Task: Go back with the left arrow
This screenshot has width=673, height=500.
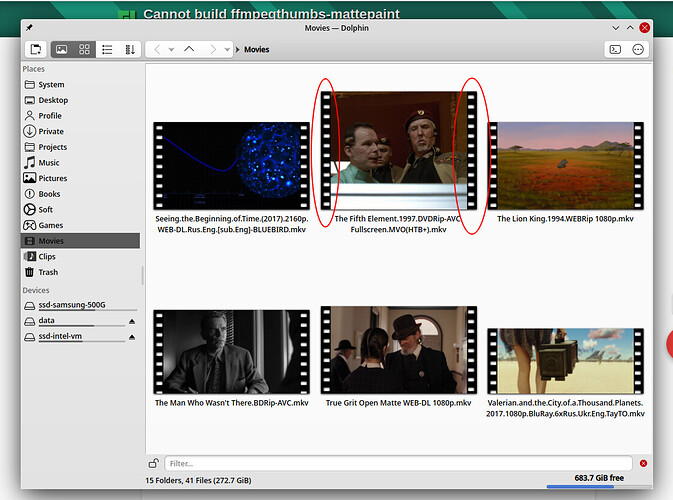Action: click(157, 49)
